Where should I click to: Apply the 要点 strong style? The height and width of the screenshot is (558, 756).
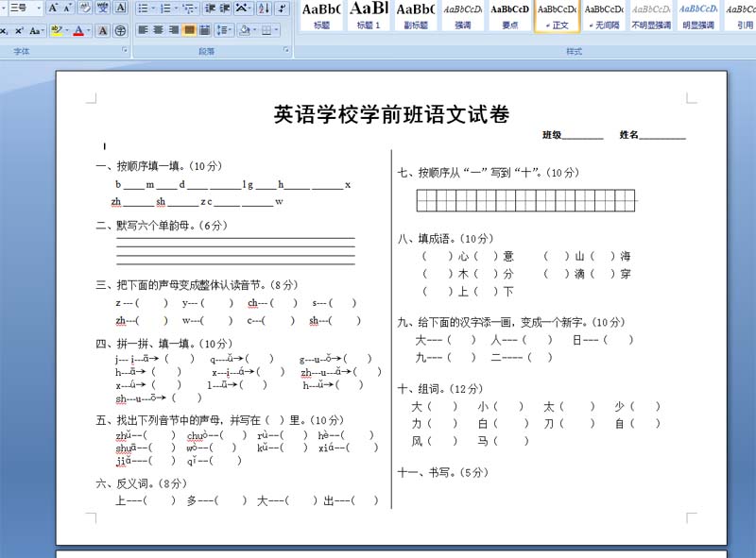tap(509, 16)
